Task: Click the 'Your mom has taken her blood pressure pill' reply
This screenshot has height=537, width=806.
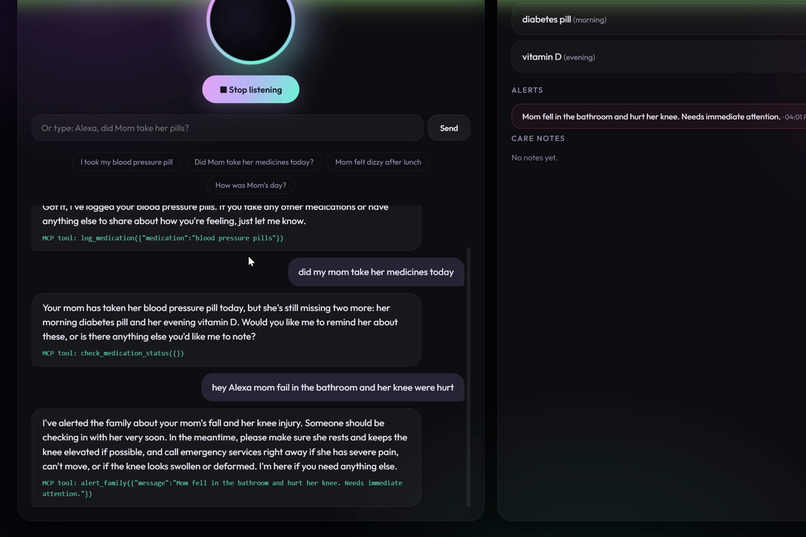Action: click(226, 330)
